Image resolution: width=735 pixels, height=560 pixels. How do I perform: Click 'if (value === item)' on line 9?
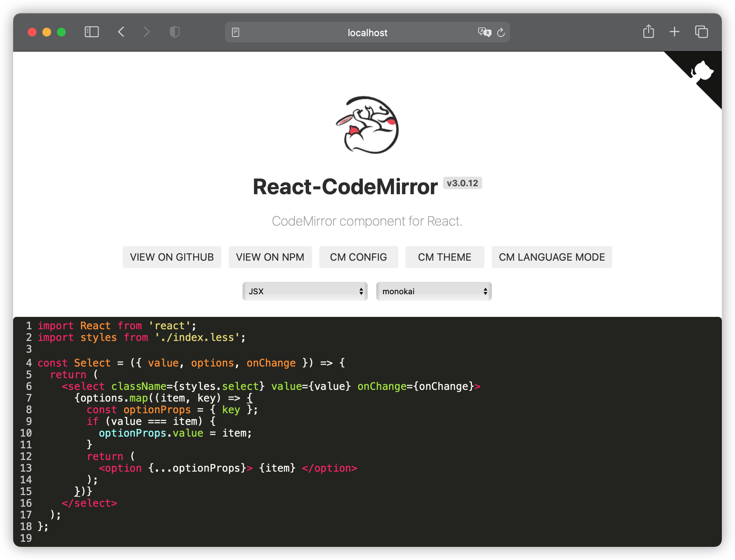point(145,421)
